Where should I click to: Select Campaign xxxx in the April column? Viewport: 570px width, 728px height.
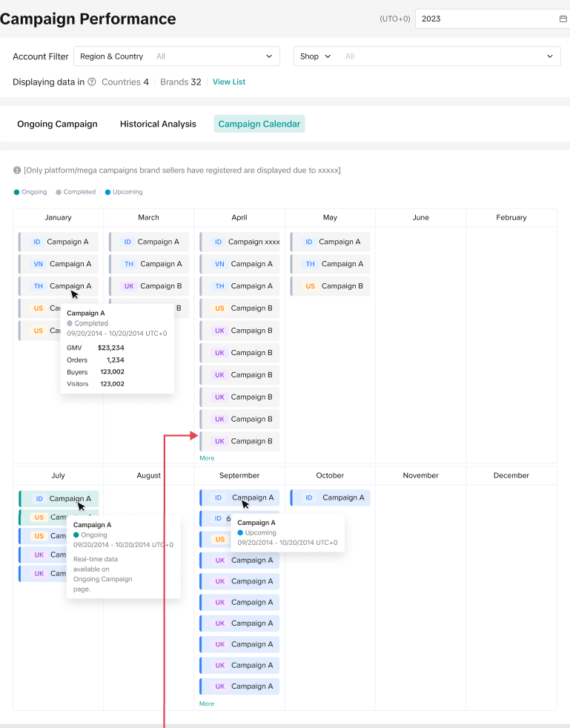(x=253, y=242)
